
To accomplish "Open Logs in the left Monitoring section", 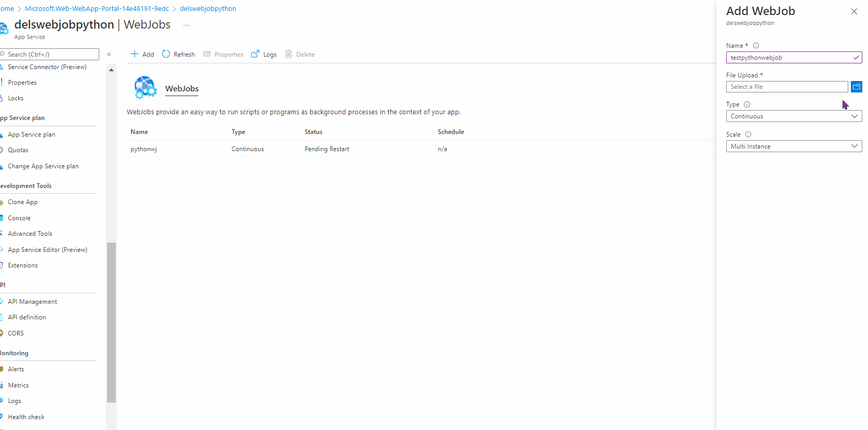I will click(15, 401).
